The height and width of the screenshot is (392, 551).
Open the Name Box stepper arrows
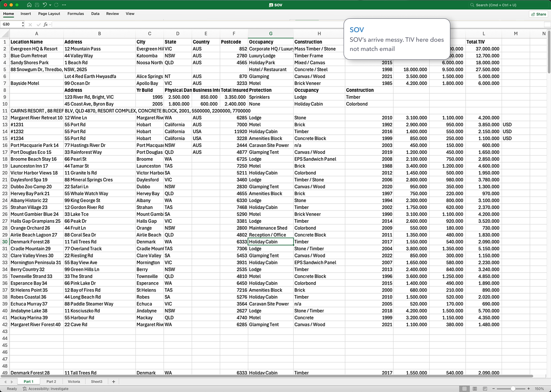(x=23, y=24)
